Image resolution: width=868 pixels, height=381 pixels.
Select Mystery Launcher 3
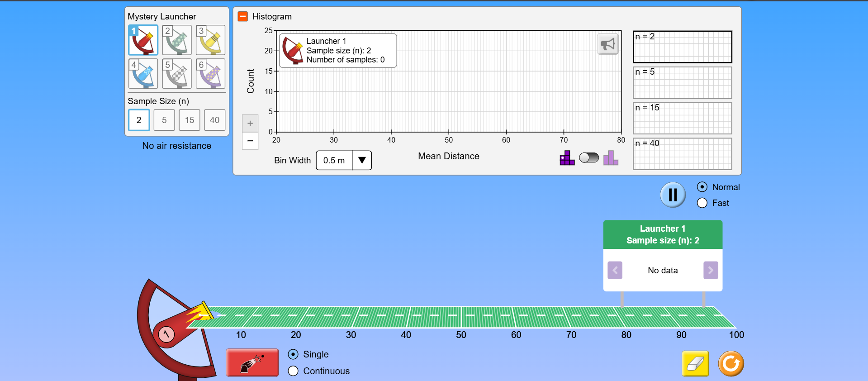click(210, 40)
